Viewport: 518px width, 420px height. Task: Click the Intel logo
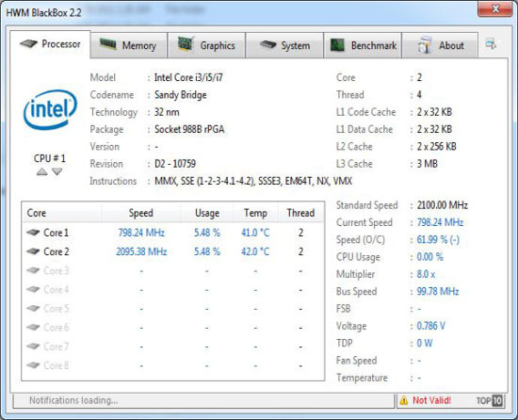[50, 109]
